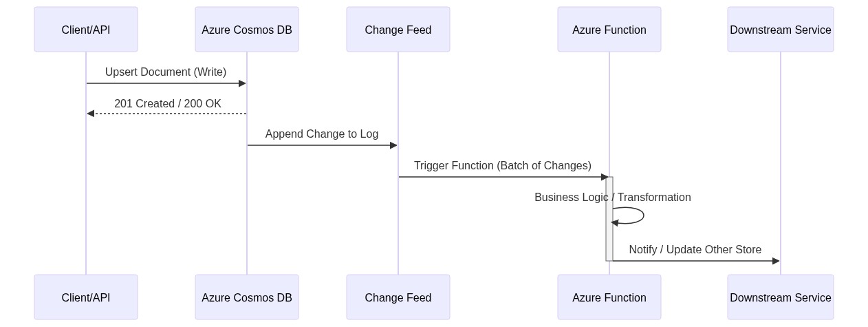Click the "Upsert Document (Write)" message label
The height and width of the screenshot is (327, 868).
point(166,72)
